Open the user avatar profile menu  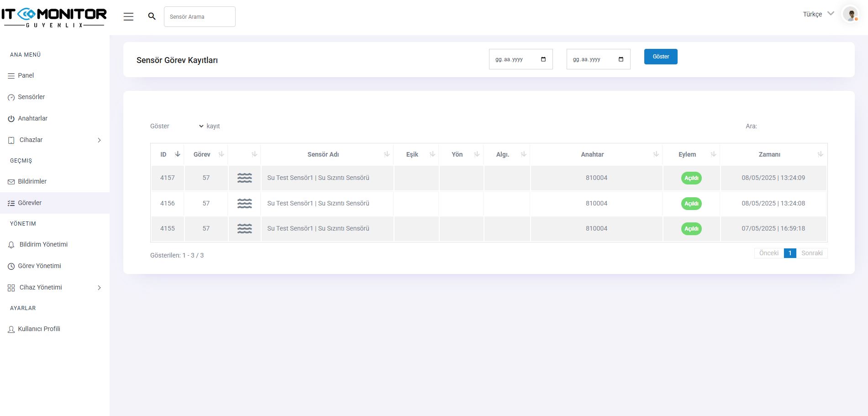(850, 14)
